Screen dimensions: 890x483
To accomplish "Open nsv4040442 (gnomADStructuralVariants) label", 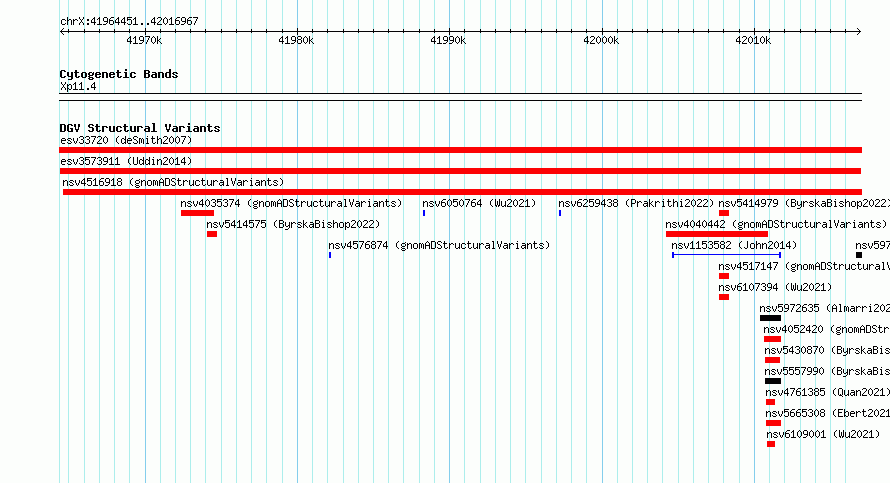I will 776,224.
